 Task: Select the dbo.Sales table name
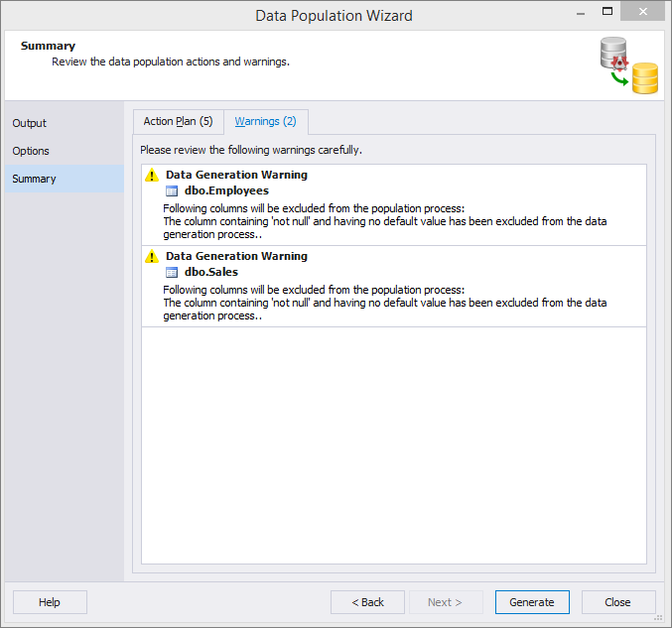coord(211,272)
